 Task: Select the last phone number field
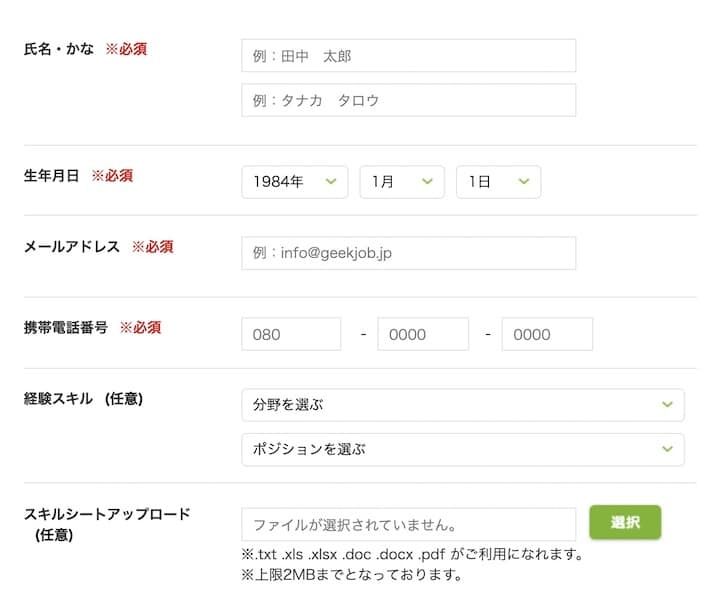(547, 335)
